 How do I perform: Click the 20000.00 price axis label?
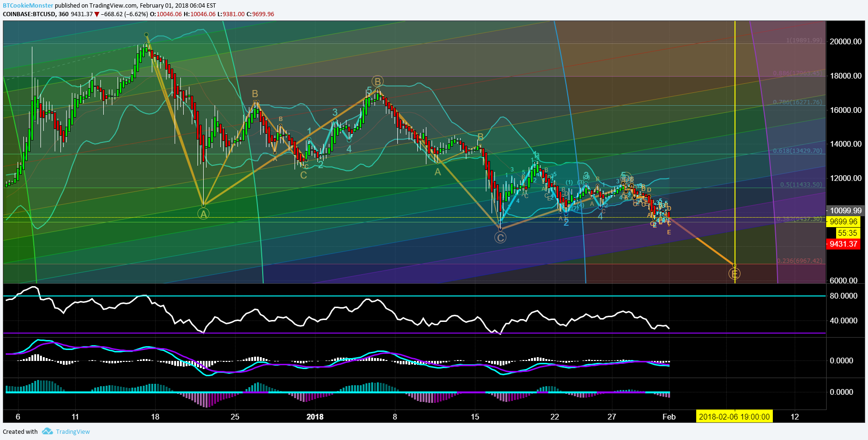[x=845, y=41]
